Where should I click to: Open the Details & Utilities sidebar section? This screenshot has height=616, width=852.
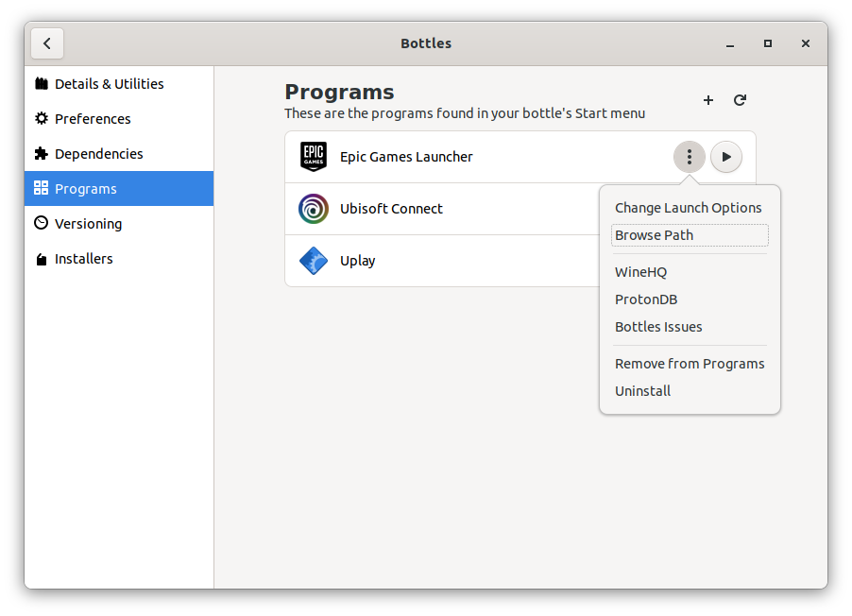(41, 83)
